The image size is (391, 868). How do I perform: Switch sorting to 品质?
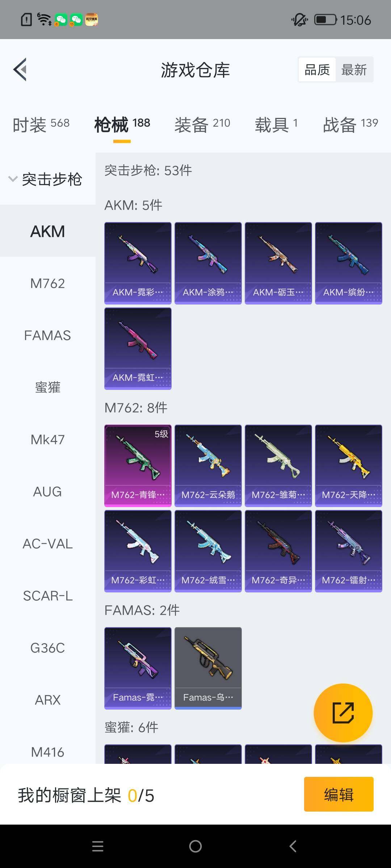[317, 69]
